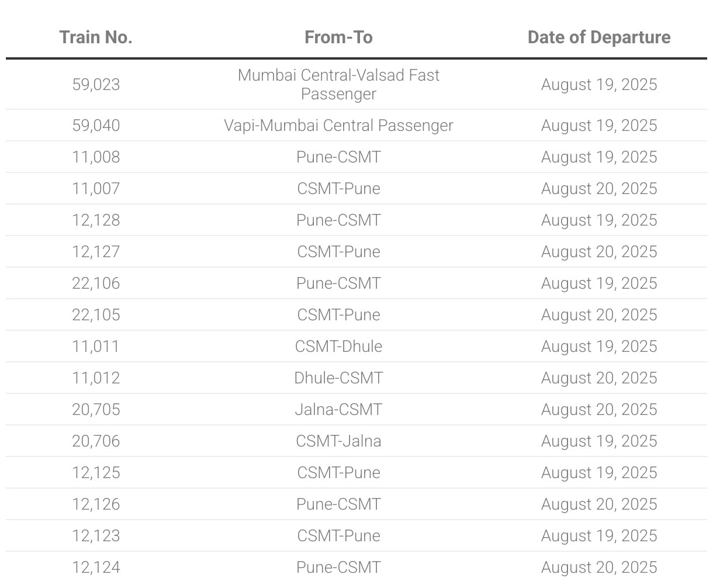Select departure date of train 20,705

tap(598, 410)
